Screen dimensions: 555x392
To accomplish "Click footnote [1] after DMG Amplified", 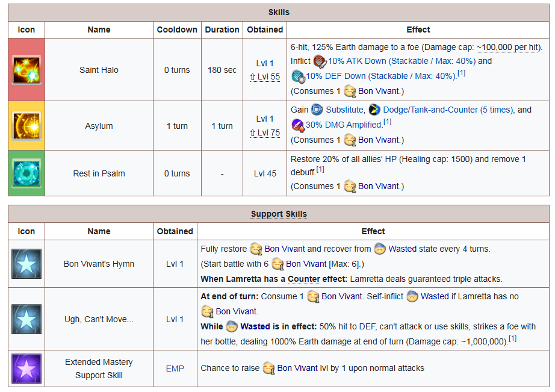I will (388, 122).
